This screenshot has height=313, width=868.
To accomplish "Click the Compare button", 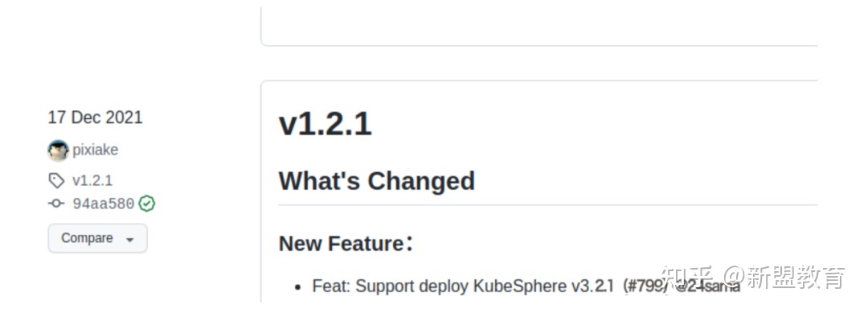I will 97,238.
